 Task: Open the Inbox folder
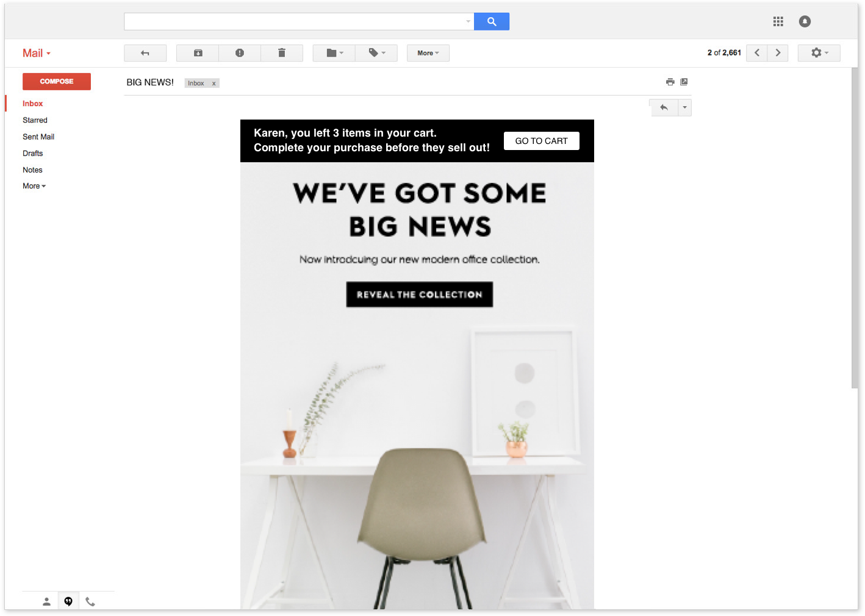[x=33, y=104]
